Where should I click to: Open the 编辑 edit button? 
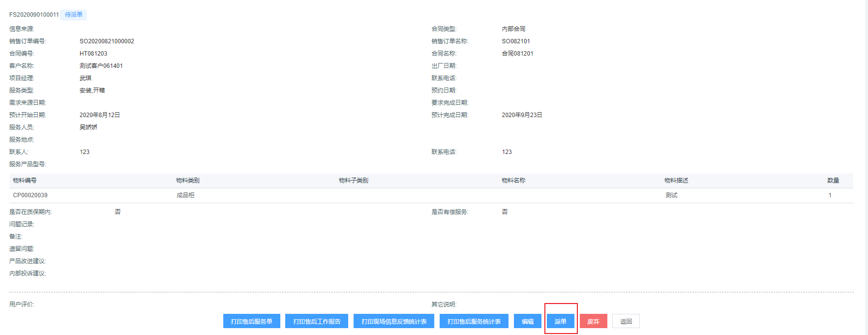pos(527,321)
